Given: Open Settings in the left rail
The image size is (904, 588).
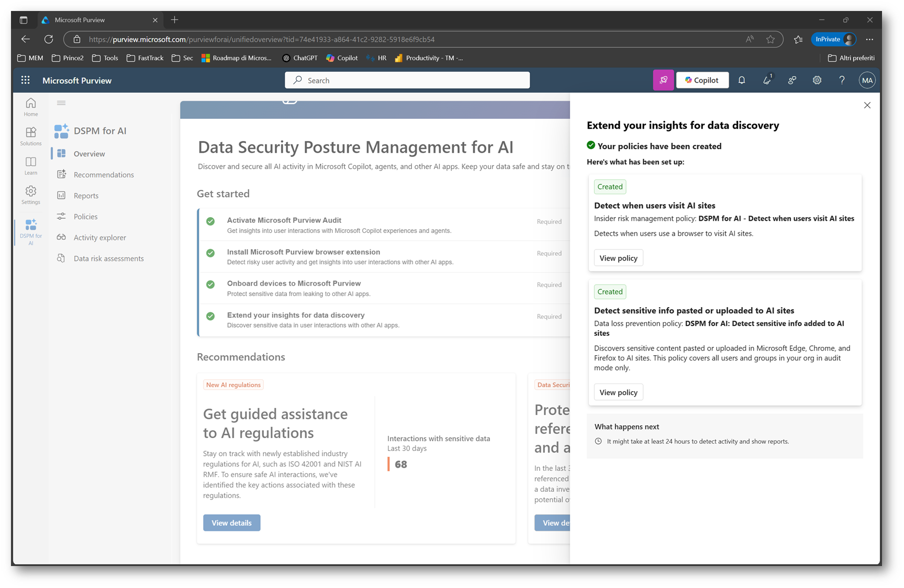Looking at the screenshot, I should pos(31,195).
